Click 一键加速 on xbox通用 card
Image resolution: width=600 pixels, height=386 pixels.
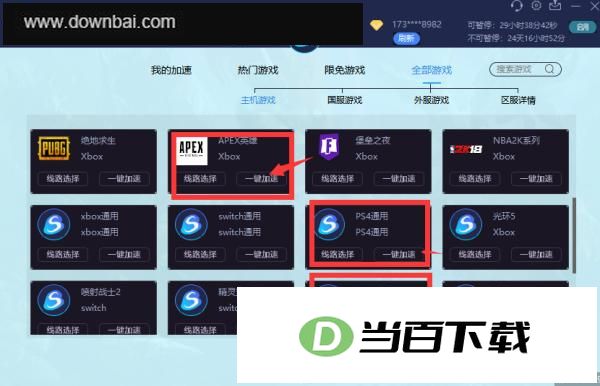[124, 254]
